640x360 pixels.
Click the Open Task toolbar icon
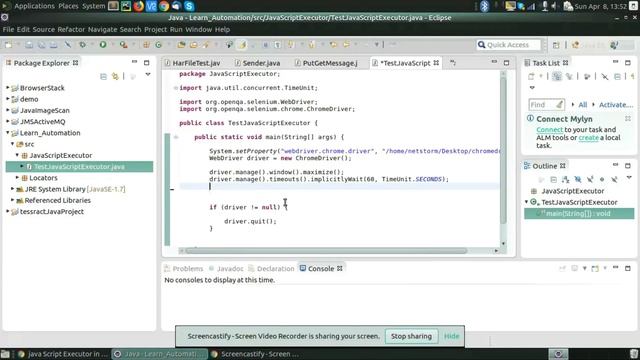(x=193, y=44)
